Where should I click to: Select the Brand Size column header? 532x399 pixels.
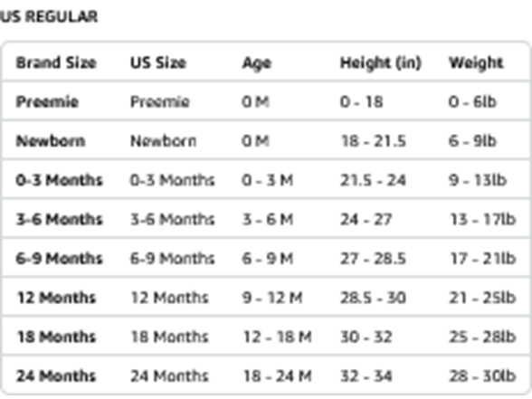click(56, 62)
